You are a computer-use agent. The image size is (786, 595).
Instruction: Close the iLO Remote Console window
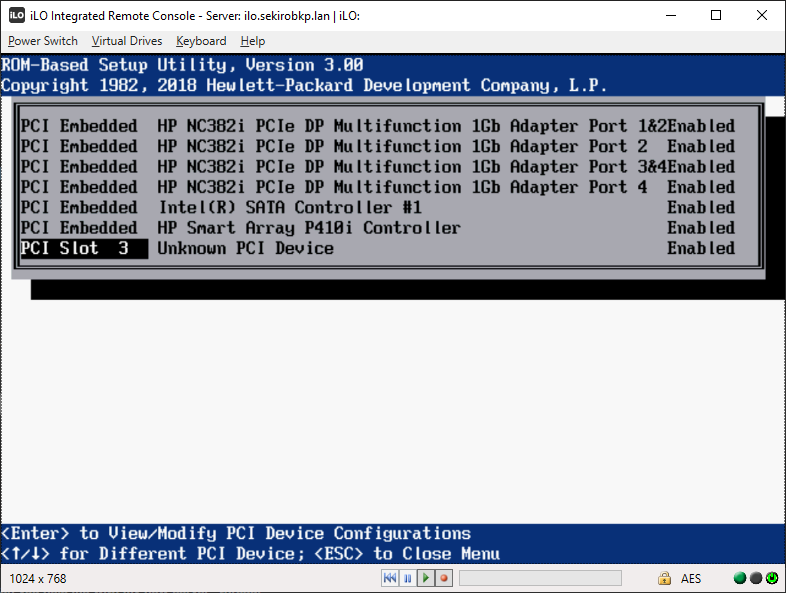[761, 16]
